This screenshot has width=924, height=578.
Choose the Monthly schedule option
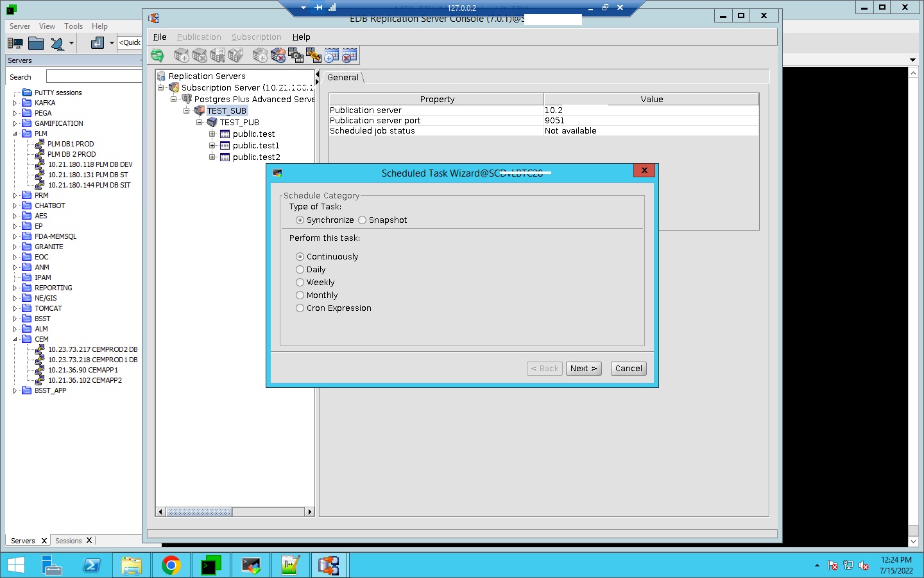(x=317, y=295)
